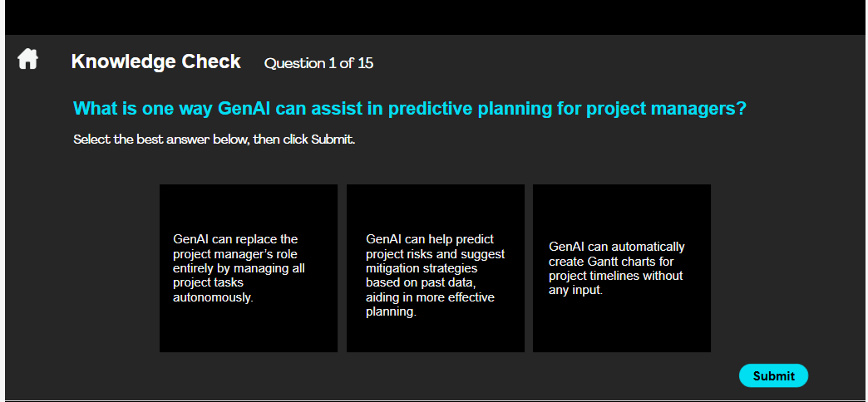This screenshot has width=868, height=402.
Task: Click the words 'Knowledge Check' in the header
Action: (156, 61)
